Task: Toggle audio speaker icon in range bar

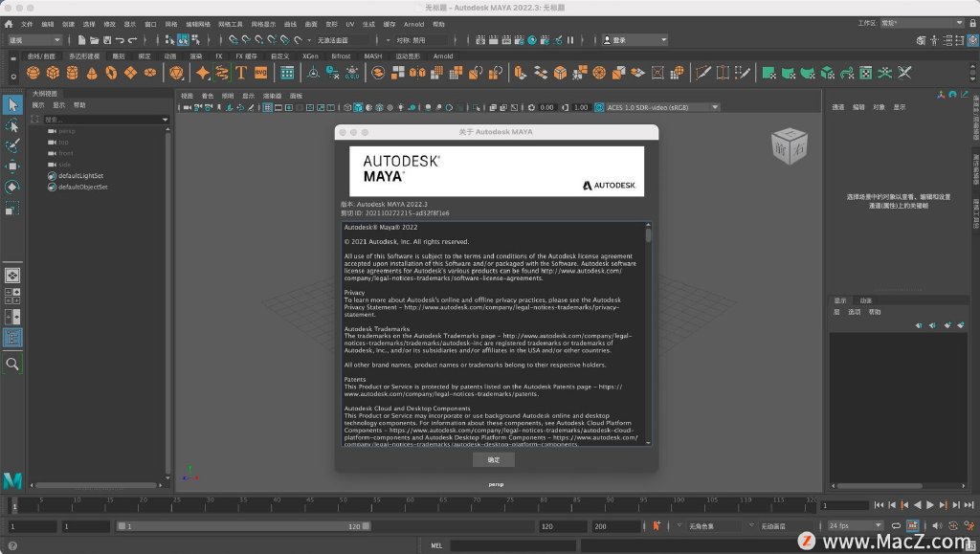Action: 936,526
